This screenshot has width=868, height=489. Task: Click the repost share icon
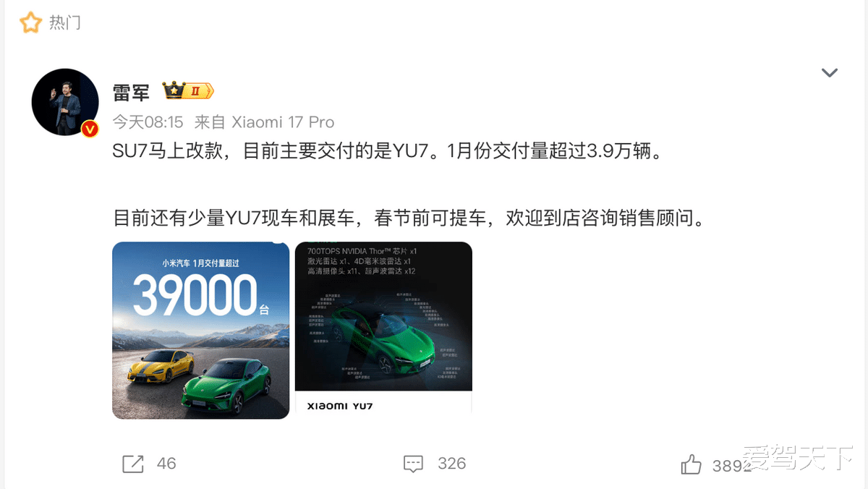coord(133,464)
